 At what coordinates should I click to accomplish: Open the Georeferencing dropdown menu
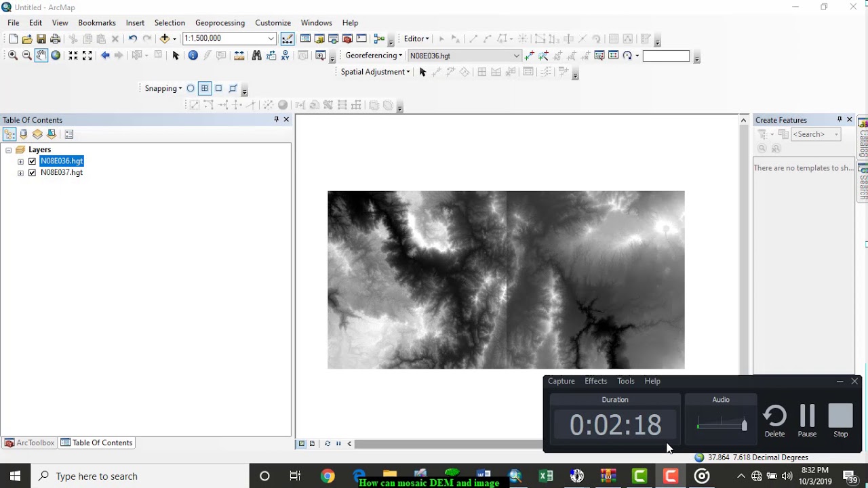click(374, 56)
